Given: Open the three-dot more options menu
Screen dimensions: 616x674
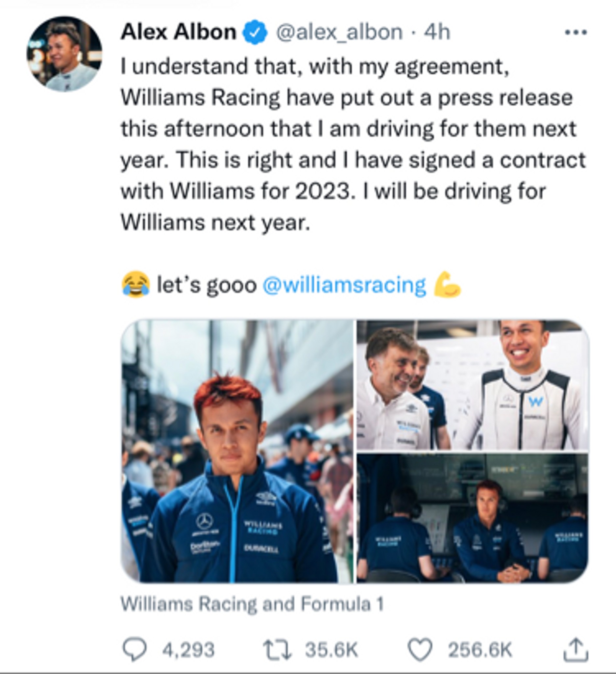Looking at the screenshot, I should pos(576,33).
